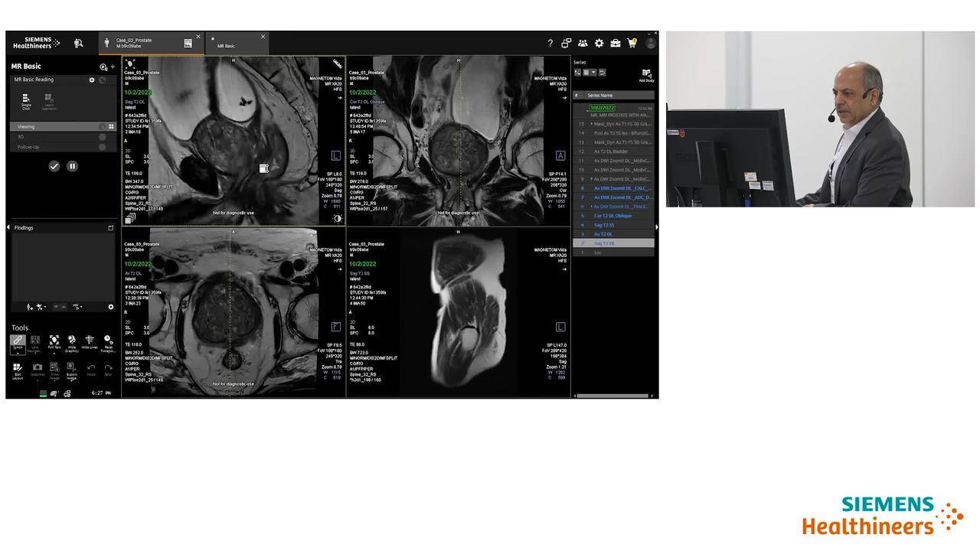The height and width of the screenshot is (551, 980).
Task: Pop out the Findings panel
Action: click(x=110, y=228)
